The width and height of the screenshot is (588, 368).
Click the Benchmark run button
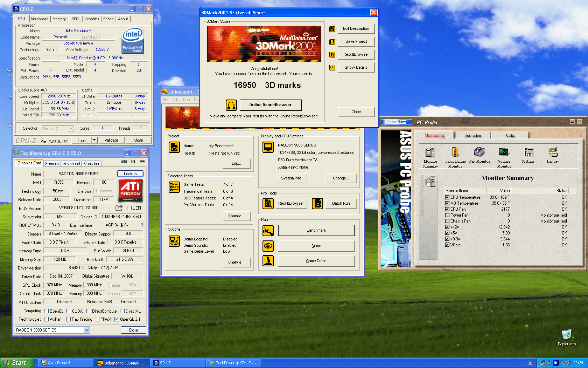(x=316, y=231)
